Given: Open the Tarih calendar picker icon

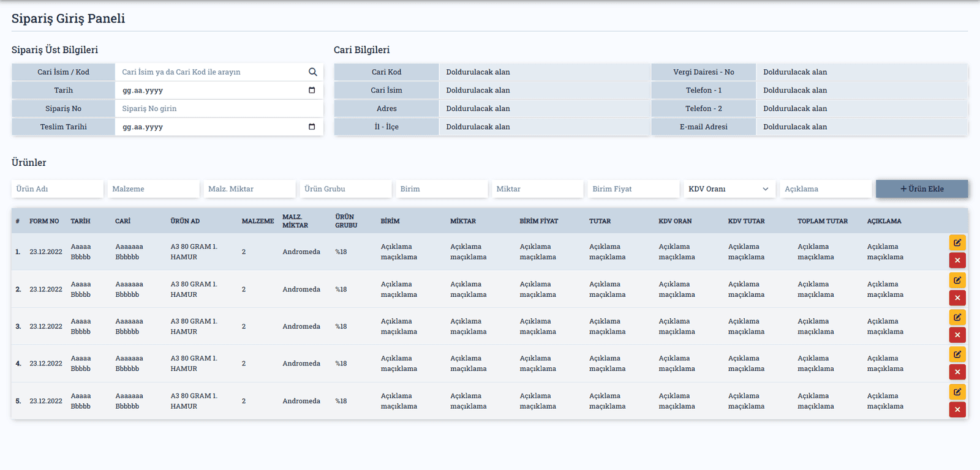Looking at the screenshot, I should click(x=312, y=90).
